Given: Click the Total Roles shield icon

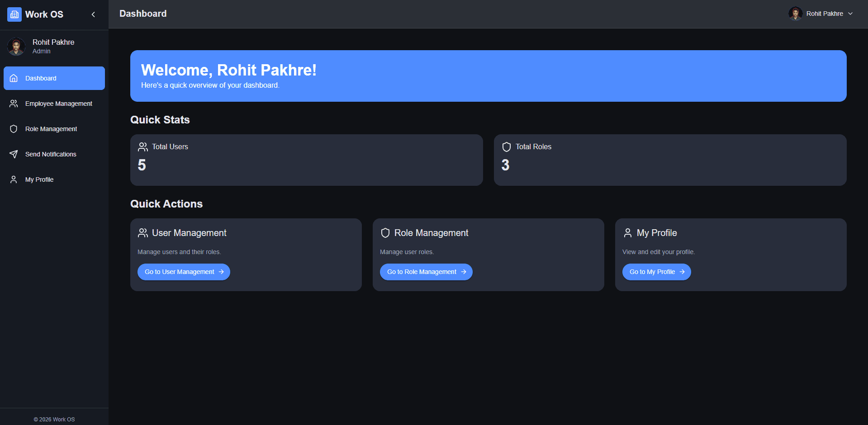Looking at the screenshot, I should tap(507, 147).
